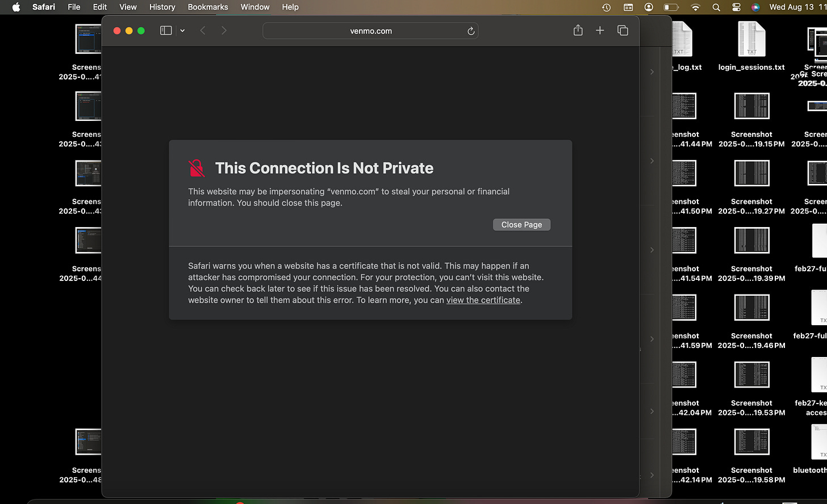Viewport: 827px width, 504px height.
Task: Open the 'view the certificate' link
Action: 483,300
